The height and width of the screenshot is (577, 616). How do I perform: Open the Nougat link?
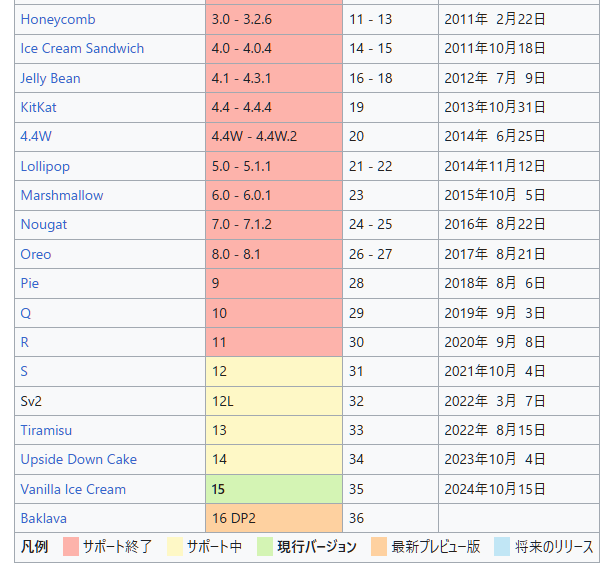point(44,224)
